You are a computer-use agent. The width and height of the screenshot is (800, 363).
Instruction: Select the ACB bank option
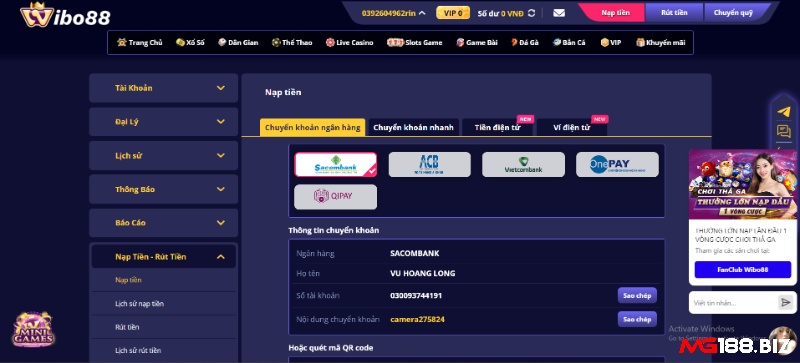(429, 164)
